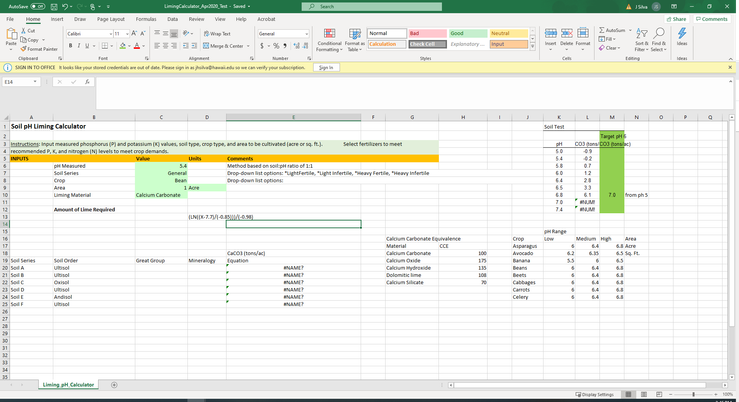Click the Name Box showing E14
Viewport: 739px width, 402px height.
point(21,82)
